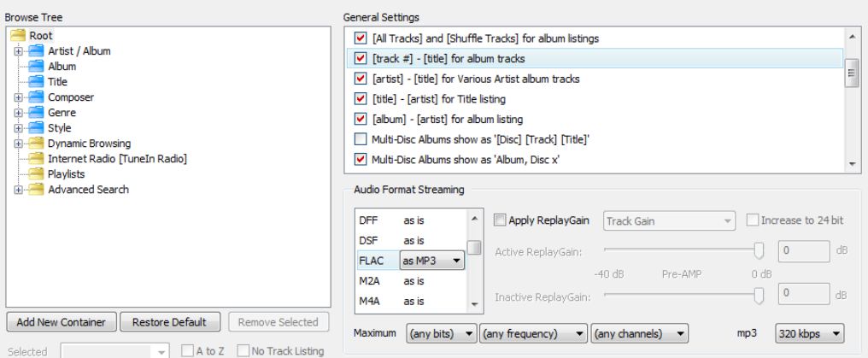868x358 pixels.
Task: Click the Restore Default button
Action: (x=168, y=322)
